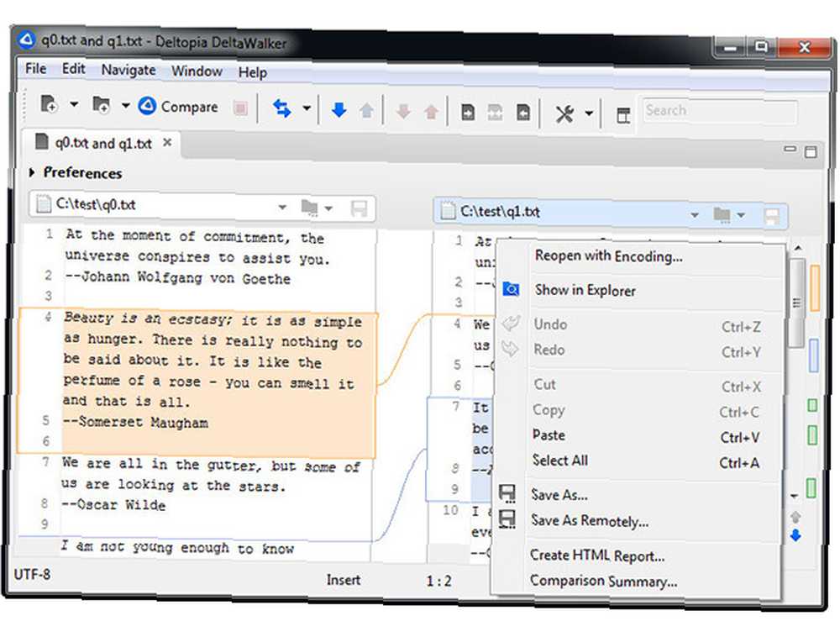Open the browse dropdown arrow for q0.txt
The height and width of the screenshot is (637, 840).
click(x=328, y=208)
